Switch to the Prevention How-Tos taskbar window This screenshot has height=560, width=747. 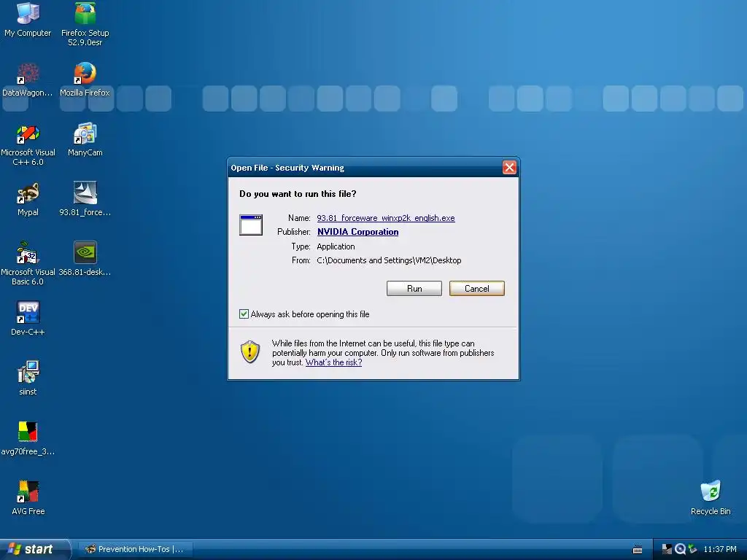(x=135, y=549)
